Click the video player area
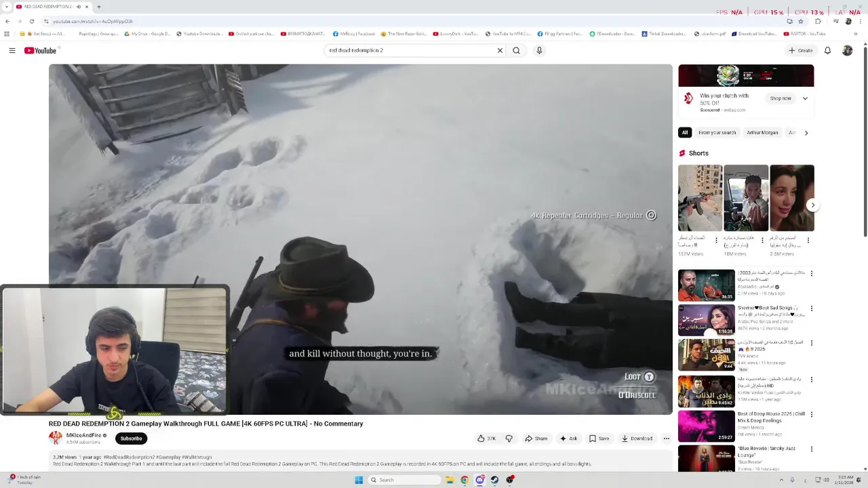The image size is (868, 488). [361, 239]
